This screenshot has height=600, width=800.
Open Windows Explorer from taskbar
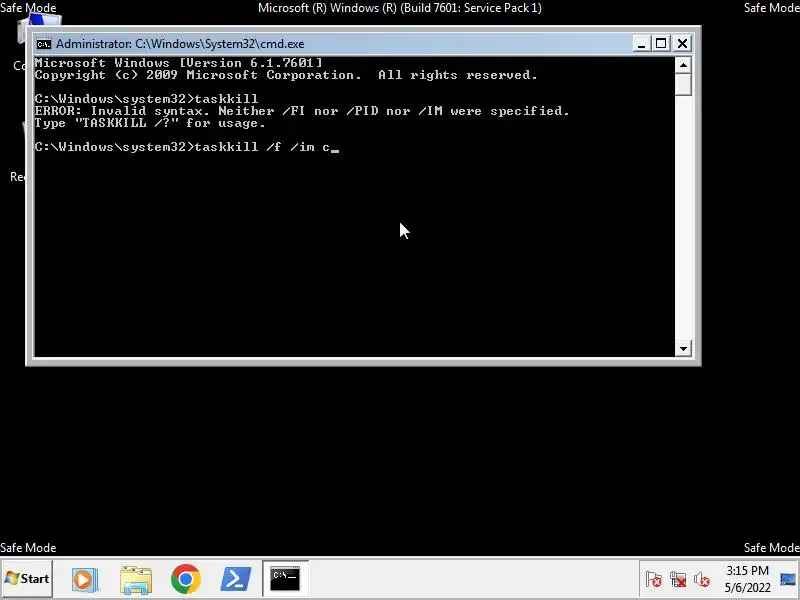136,579
